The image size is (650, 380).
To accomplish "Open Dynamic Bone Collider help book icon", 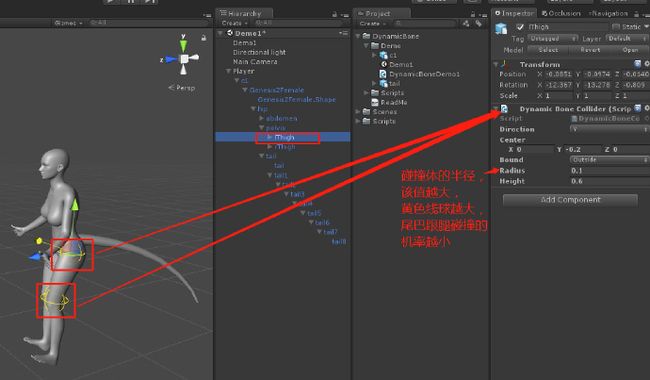I will coord(638,108).
